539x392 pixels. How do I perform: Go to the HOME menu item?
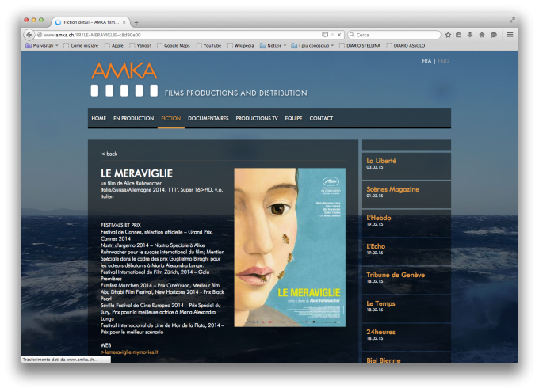tap(98, 118)
